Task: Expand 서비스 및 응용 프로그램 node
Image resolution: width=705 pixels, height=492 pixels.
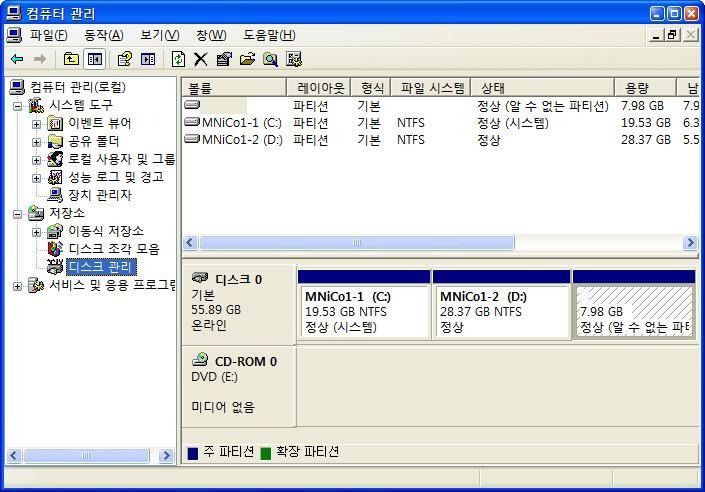Action: pyautogui.click(x=17, y=286)
